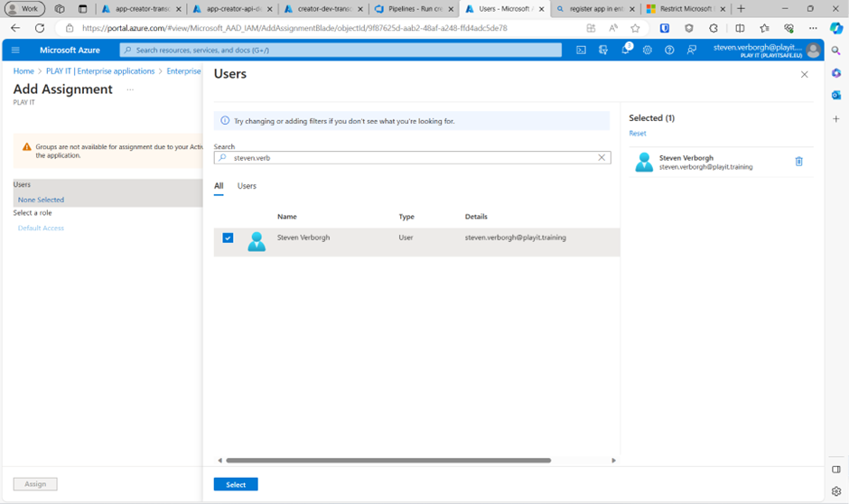Viewport: 849px width, 504px height.
Task: Click the Azure feedback icon
Action: click(x=692, y=51)
